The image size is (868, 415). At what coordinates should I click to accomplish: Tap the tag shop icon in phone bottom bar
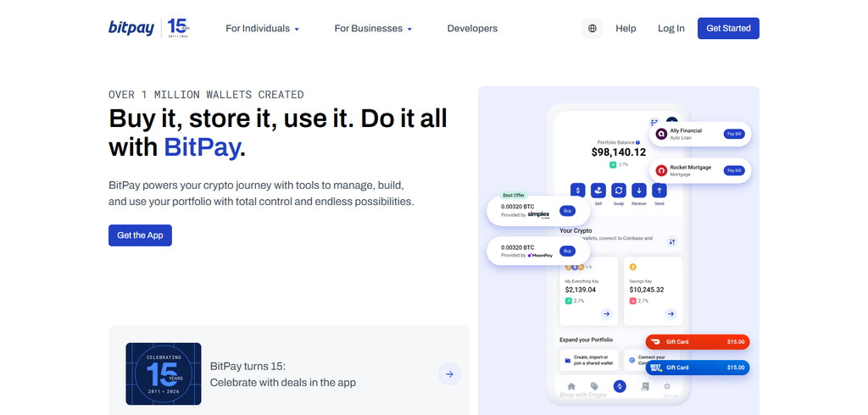pyautogui.click(x=594, y=386)
